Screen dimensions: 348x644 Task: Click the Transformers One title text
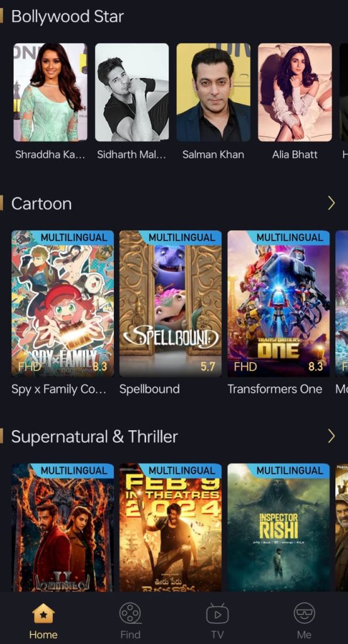pyautogui.click(x=275, y=389)
